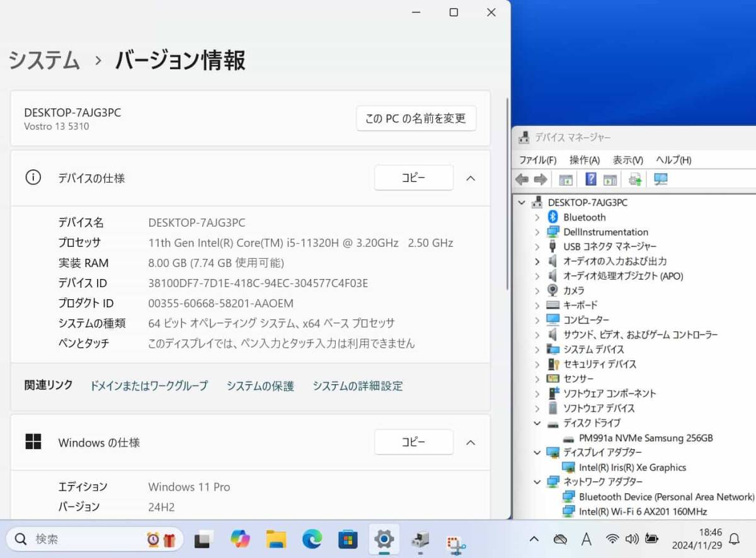Open the ヘルプ(H) menu

tap(673, 160)
